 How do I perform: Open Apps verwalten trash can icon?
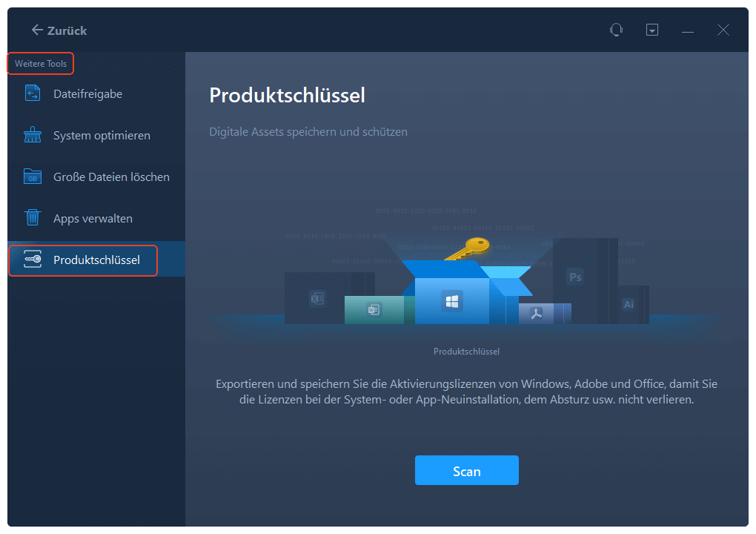[x=33, y=219]
